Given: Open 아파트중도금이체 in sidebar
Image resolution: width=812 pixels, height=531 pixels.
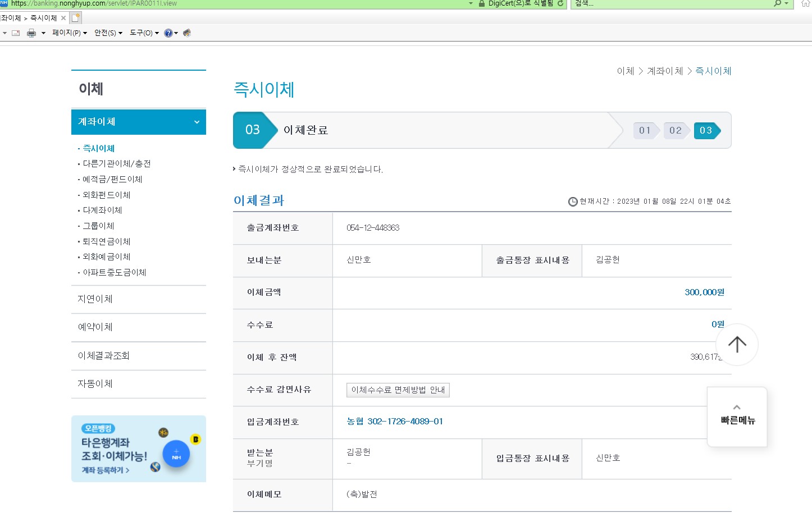Looking at the screenshot, I should (115, 272).
